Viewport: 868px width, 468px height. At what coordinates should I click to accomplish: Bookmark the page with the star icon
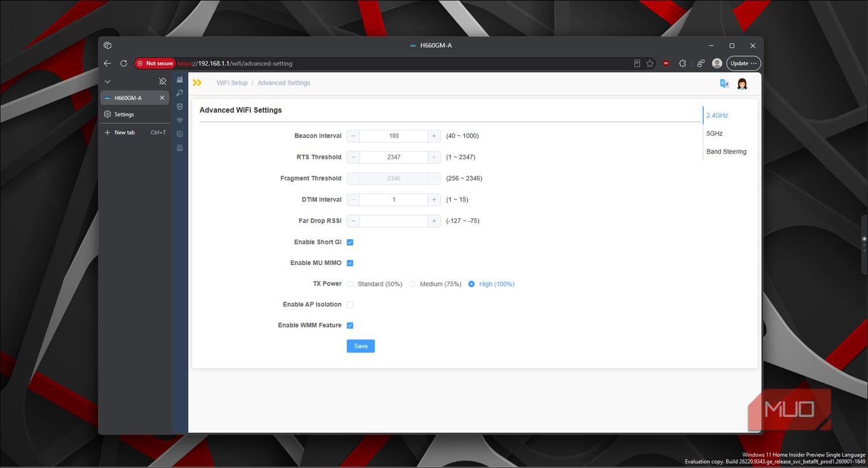(650, 63)
